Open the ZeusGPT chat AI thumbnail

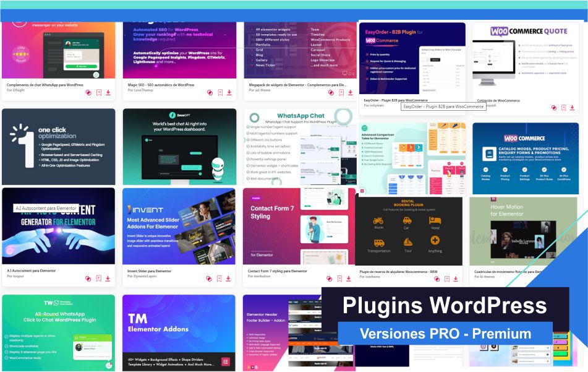[180, 147]
